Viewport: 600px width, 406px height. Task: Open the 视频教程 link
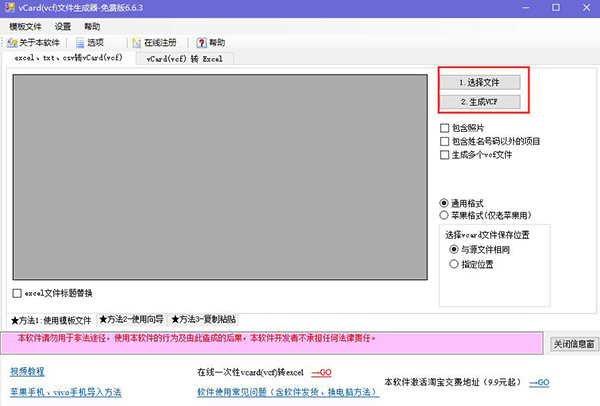tap(27, 371)
